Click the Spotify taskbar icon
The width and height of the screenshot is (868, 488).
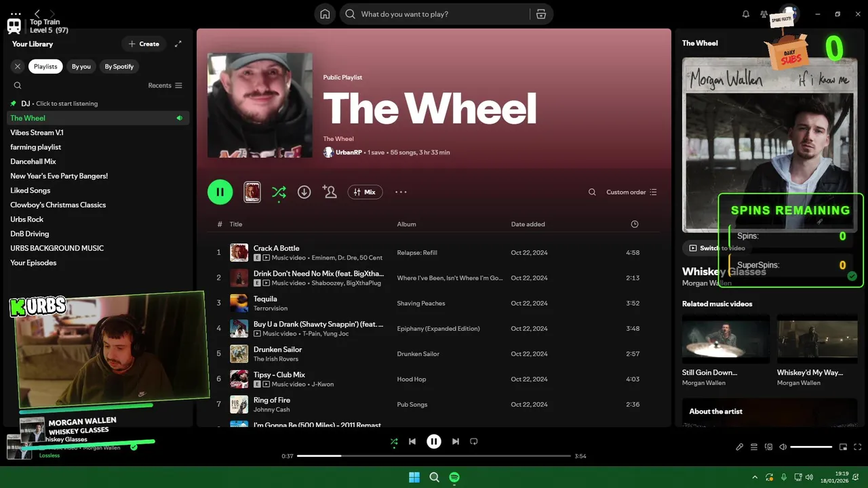coord(454,478)
